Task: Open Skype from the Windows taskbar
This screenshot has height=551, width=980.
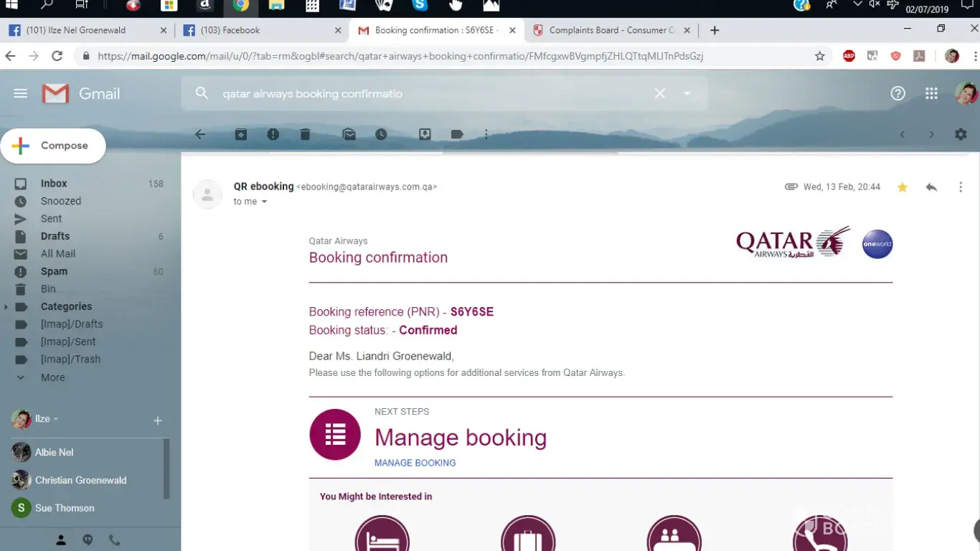Action: (420, 6)
